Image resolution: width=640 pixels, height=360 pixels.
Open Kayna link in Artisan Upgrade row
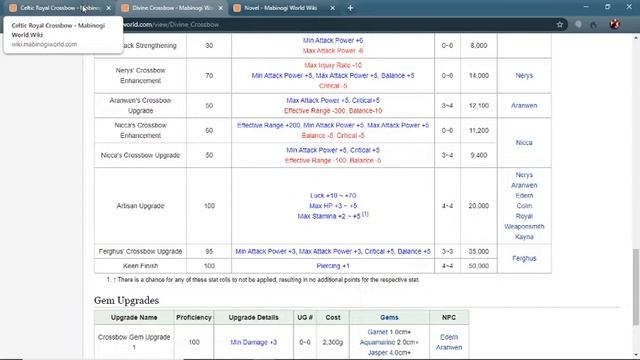(x=524, y=237)
